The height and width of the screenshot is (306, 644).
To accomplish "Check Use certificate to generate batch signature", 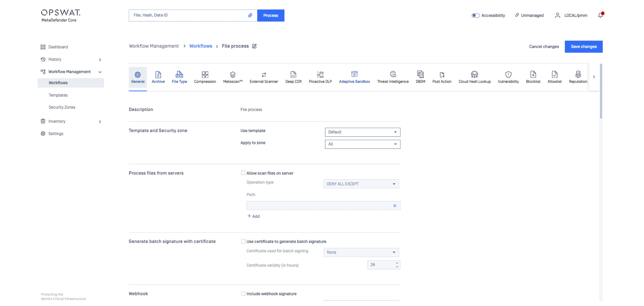I will pos(243,241).
